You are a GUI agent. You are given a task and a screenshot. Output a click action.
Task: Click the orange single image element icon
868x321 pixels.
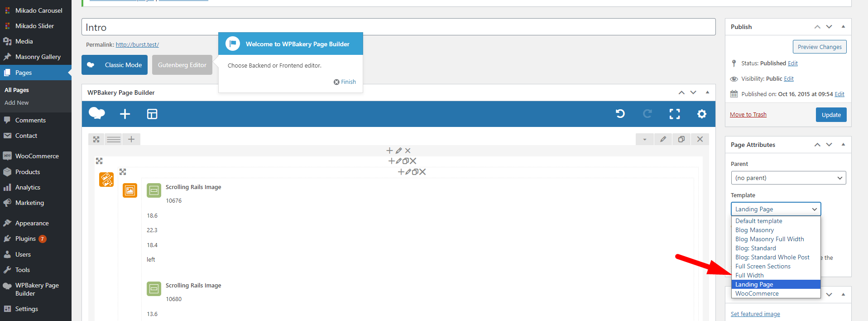click(130, 190)
